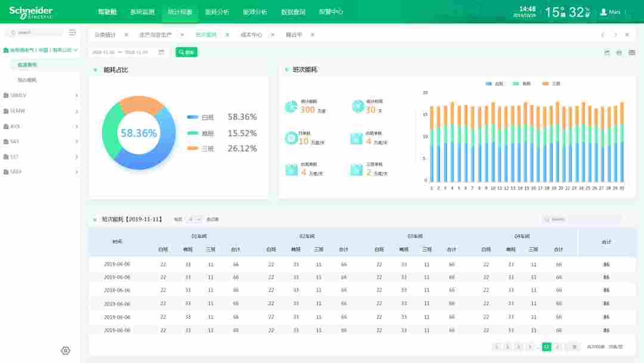This screenshot has width=644, height=363.
Task: Go to the highlighted green pagination page
Action: point(546,346)
